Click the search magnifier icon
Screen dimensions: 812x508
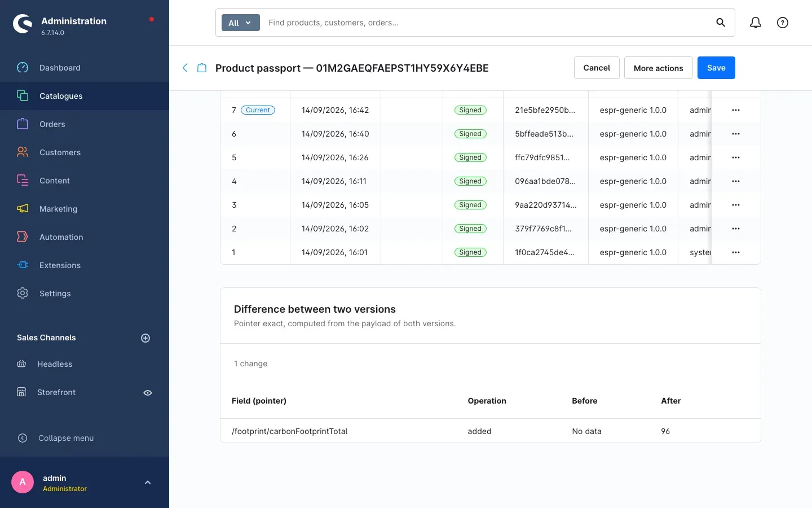(721, 23)
